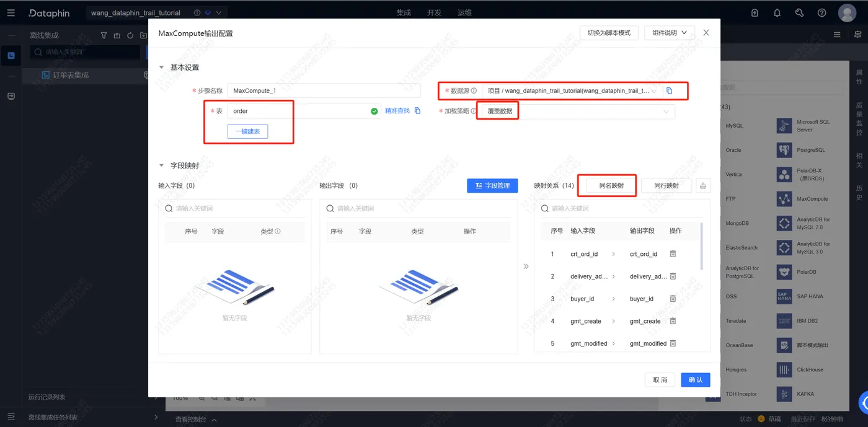Viewport: 868px width, 427px height.
Task: Open the wrench tools icon in header
Action: tap(799, 12)
